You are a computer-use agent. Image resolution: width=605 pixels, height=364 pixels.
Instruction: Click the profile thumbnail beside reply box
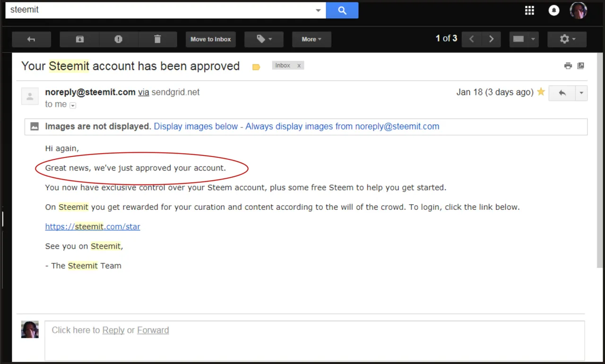tap(30, 329)
